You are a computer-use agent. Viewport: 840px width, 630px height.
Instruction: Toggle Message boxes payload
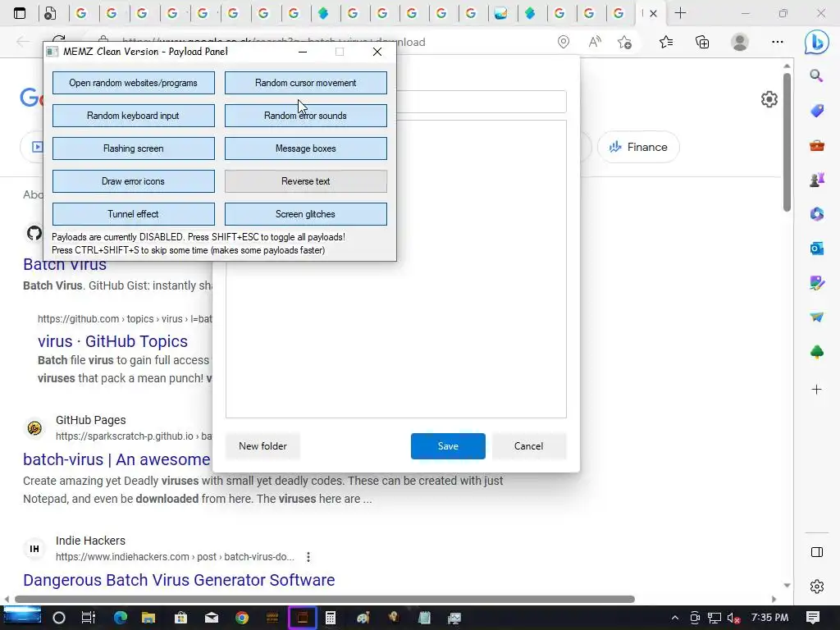point(305,148)
